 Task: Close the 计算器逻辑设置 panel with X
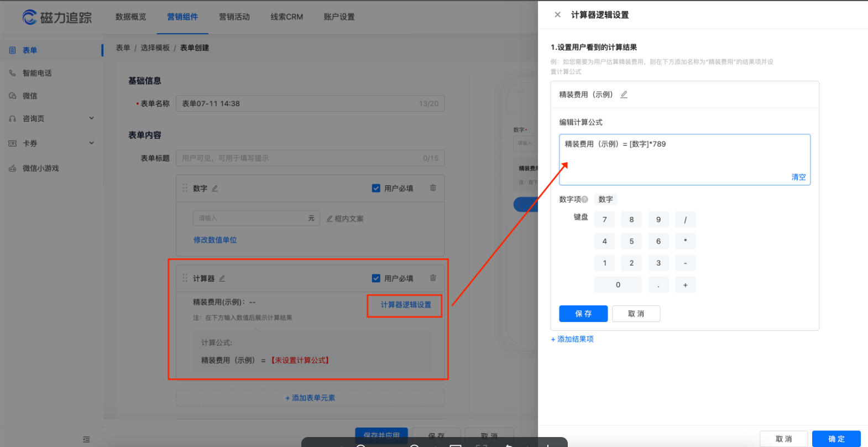(x=557, y=15)
